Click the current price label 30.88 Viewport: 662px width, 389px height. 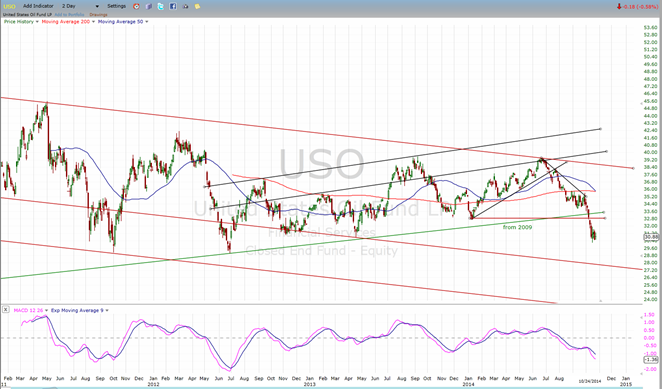tap(651, 237)
